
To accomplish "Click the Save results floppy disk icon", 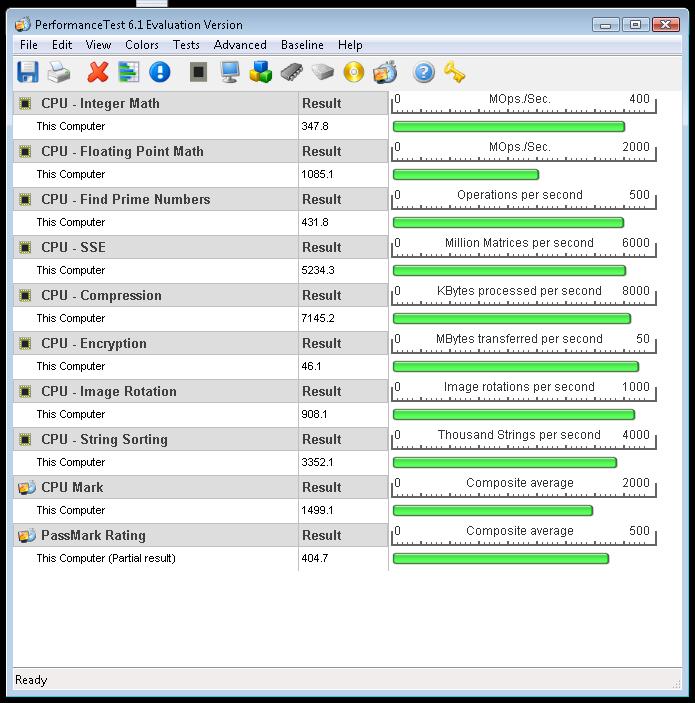I will pyautogui.click(x=28, y=72).
